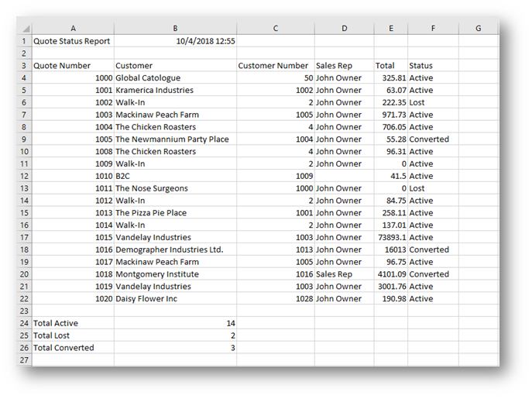Select the 'Sales Rep' cell in row 20
This screenshot has height=399, width=532.
[345, 273]
